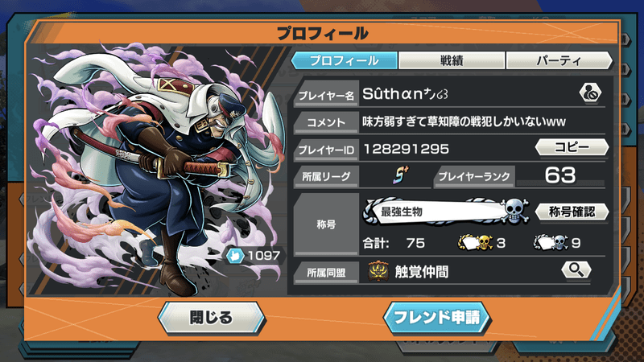This screenshot has width=644, height=362.
Task: Select the プロフィール tab
Action: pos(345,61)
